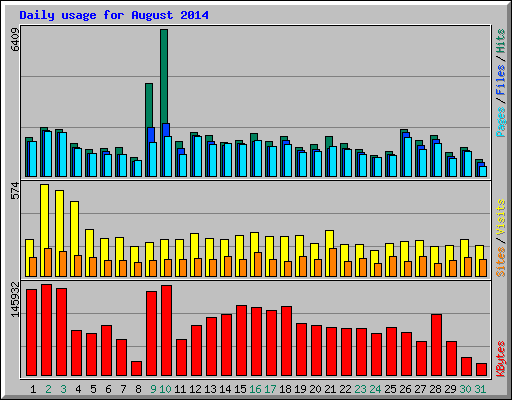
Task: Click the yellow Visits bar for day 3
Action: click(60, 221)
